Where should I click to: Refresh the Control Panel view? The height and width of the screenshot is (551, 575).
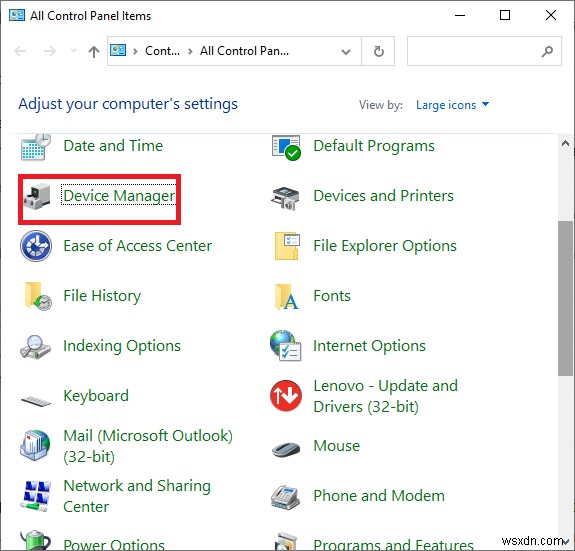click(378, 51)
